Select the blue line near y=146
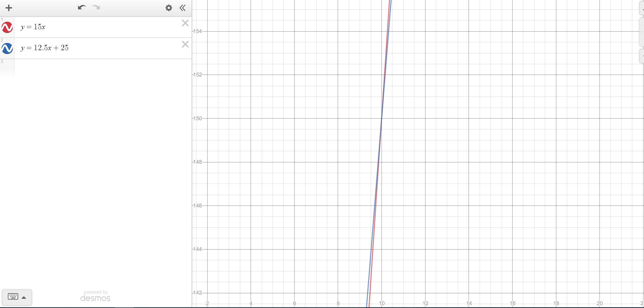Image resolution: width=644 pixels, height=308 pixels. pyautogui.click(x=374, y=206)
